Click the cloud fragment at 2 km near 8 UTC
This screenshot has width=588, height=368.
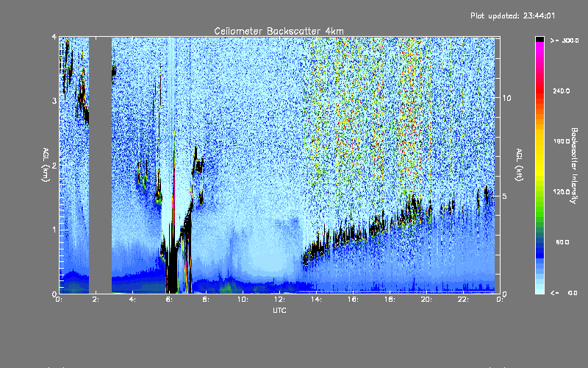click(198, 164)
